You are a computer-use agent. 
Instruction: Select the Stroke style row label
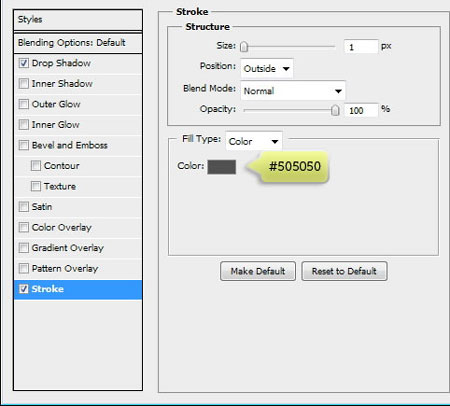pos(47,289)
